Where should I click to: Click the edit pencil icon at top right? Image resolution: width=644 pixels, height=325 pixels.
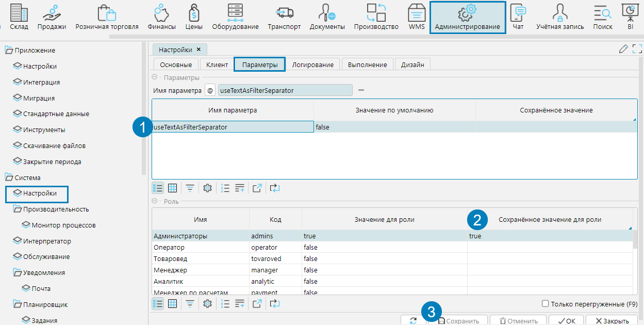click(623, 49)
